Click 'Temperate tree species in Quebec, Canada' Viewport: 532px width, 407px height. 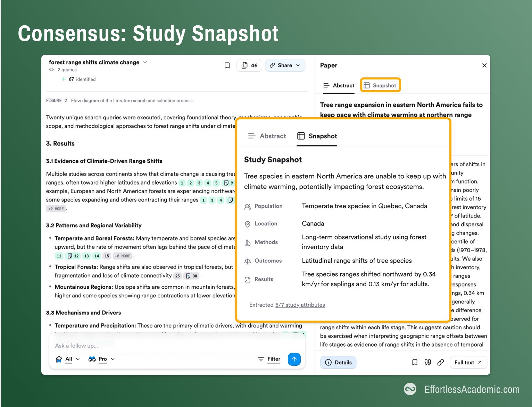pos(365,206)
